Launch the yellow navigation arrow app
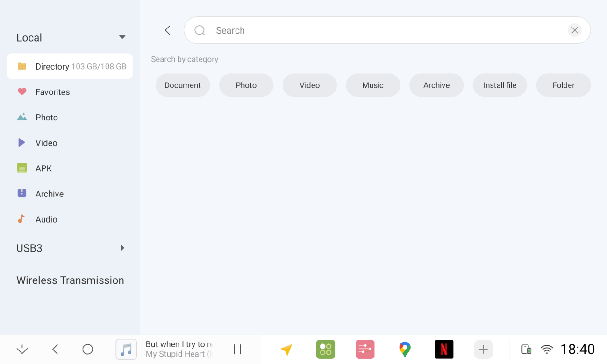The height and width of the screenshot is (364, 607). 286,349
